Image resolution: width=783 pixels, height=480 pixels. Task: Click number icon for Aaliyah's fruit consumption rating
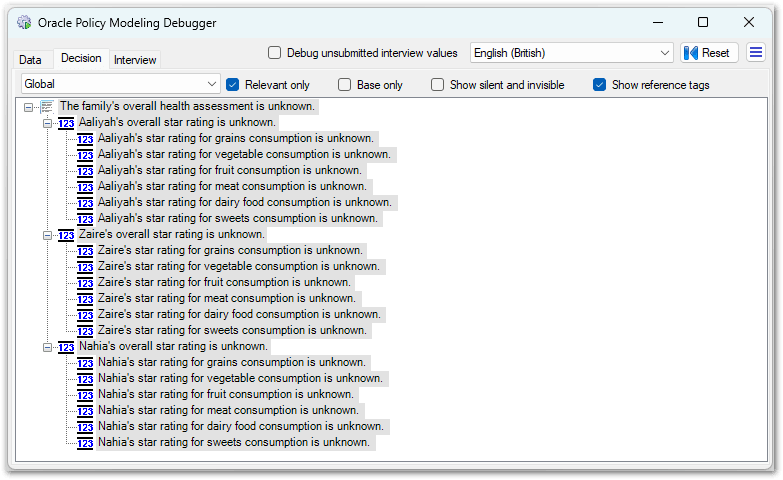point(85,171)
